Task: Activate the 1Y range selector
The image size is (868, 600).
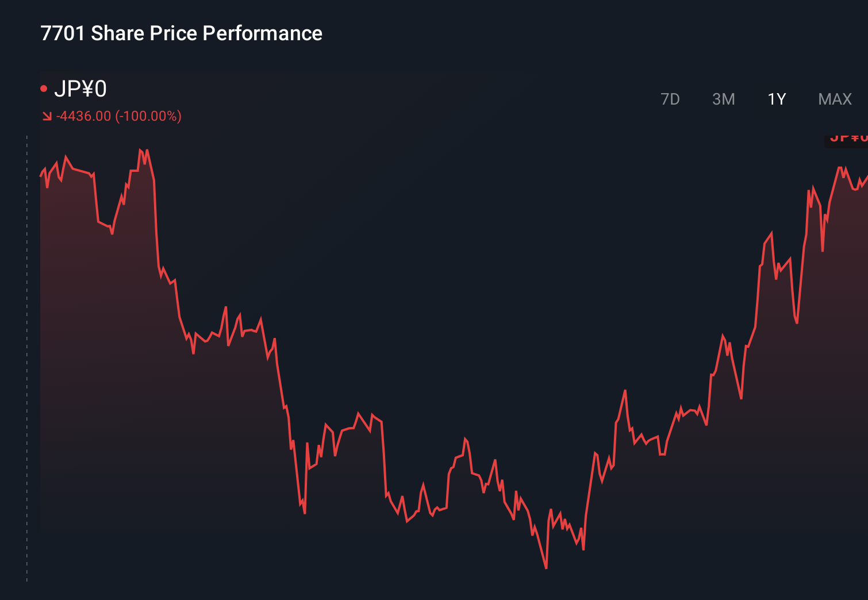Action: pyautogui.click(x=777, y=99)
